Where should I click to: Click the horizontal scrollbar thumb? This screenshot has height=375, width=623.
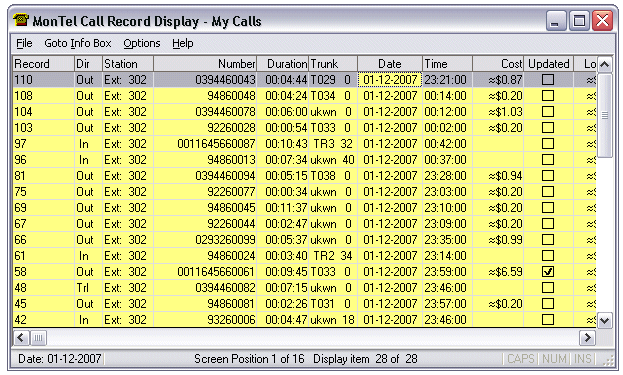click(38, 338)
